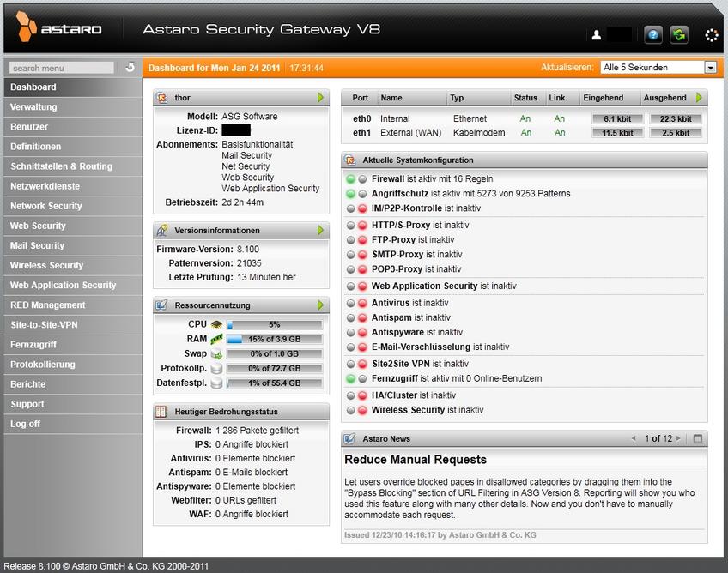The height and width of the screenshot is (573, 728).
Task: Click the Swap disk icon
Action: pos(216,354)
